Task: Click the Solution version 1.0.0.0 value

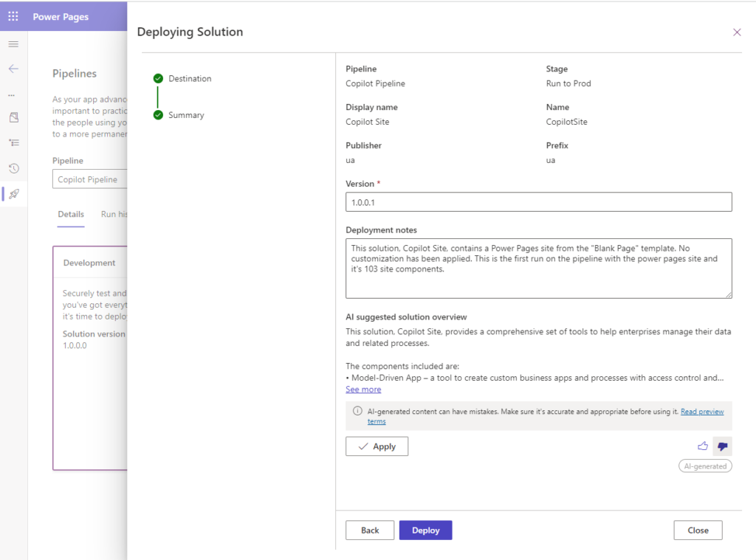Action: point(75,345)
